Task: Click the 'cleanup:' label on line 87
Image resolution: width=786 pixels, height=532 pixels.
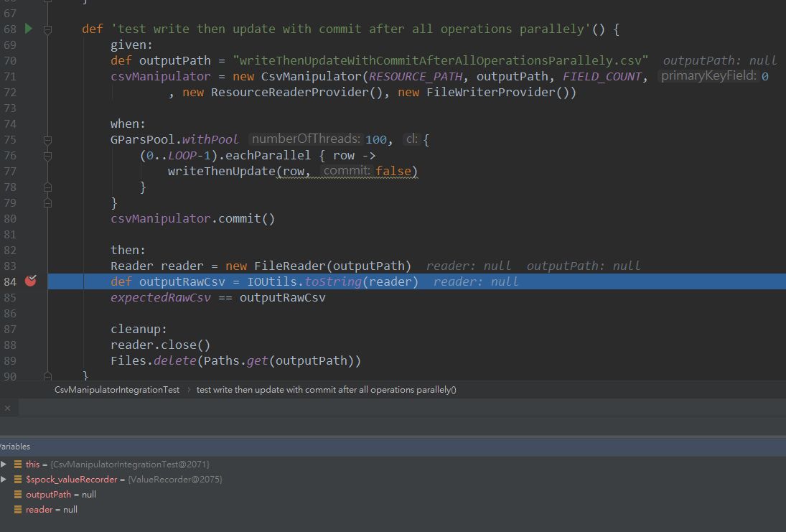Action: tap(139, 329)
